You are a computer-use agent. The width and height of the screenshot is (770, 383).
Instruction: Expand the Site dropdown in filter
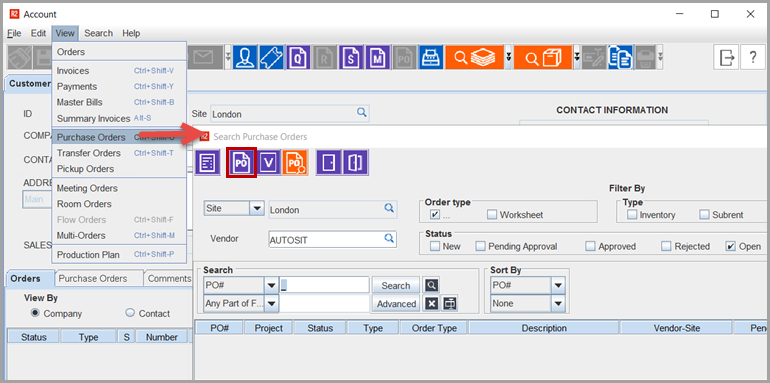(x=257, y=209)
